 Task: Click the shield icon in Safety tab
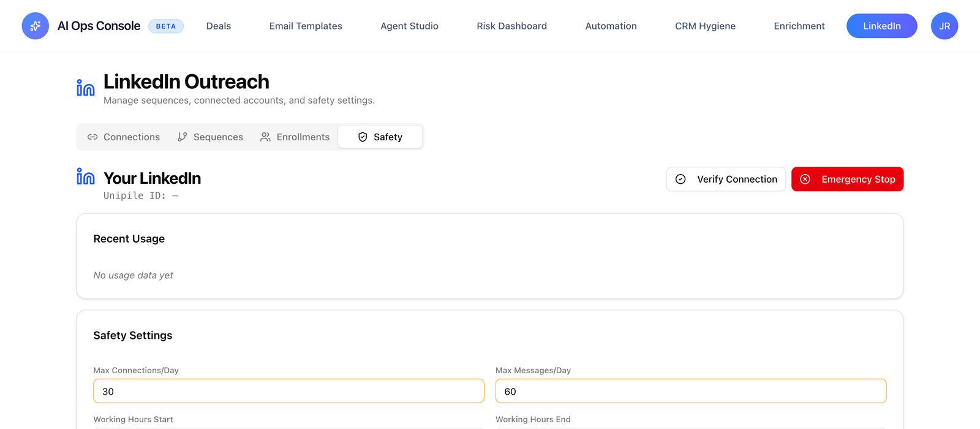(363, 137)
